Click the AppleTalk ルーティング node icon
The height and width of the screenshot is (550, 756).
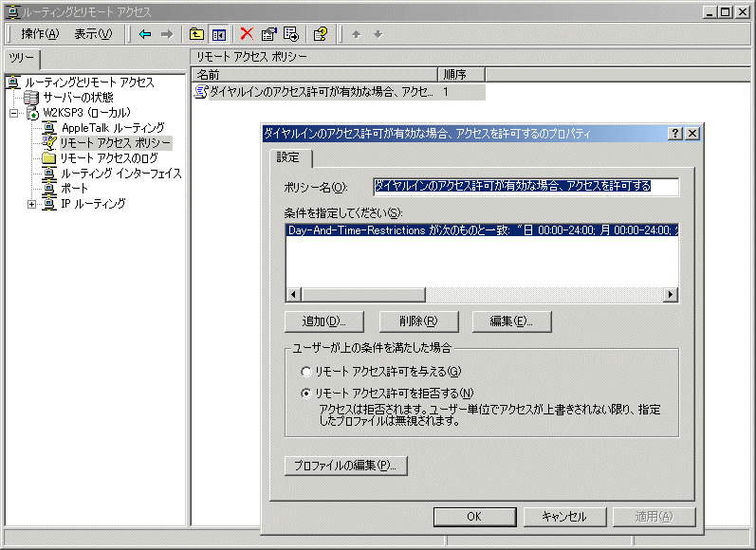(49, 128)
